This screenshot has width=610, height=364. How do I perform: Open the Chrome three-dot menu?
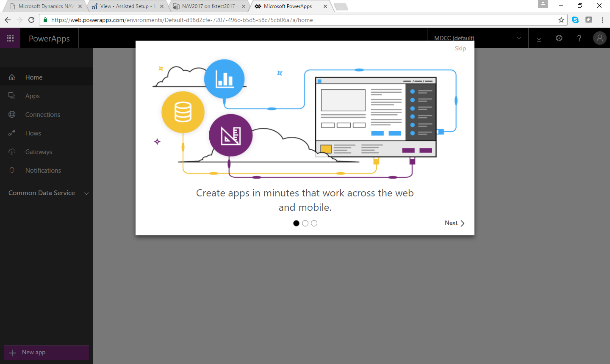602,20
